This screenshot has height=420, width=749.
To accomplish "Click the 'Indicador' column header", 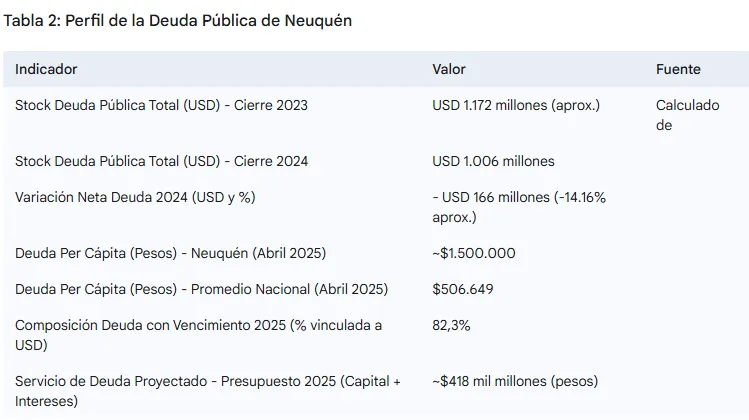I will click(x=46, y=69).
